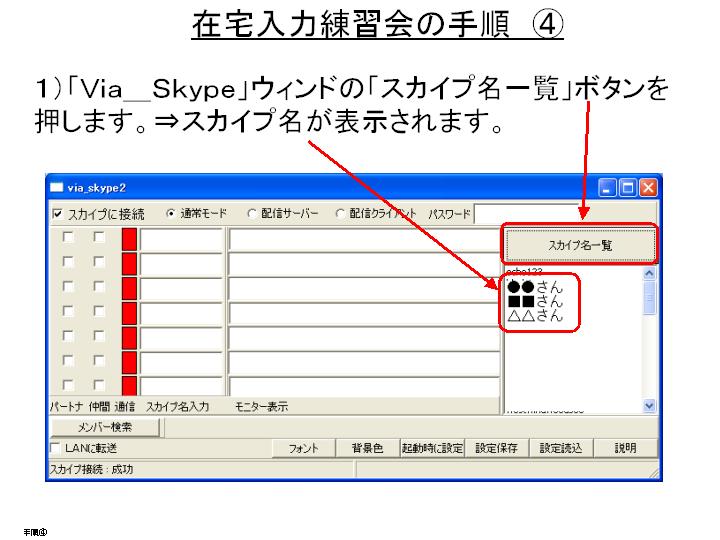Viewport: 720px width, 540px height.
Task: Check the first row partner checkbox
Action: 68,239
